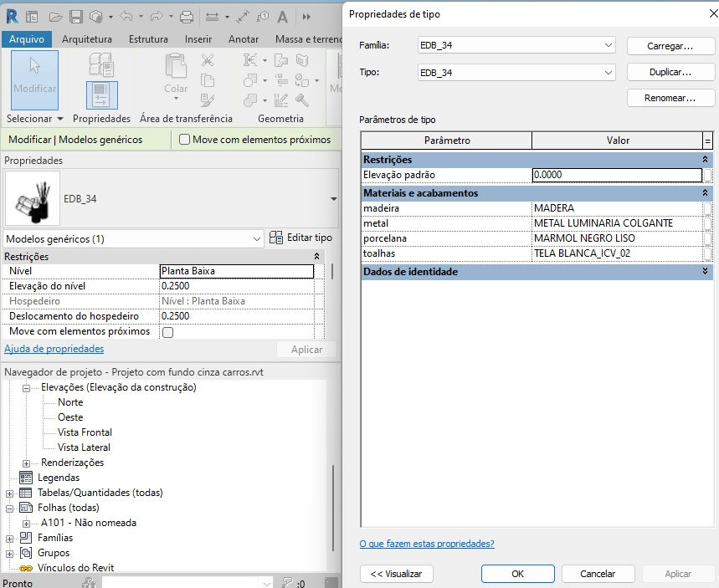719x588 pixels.
Task: Click the Cut to clipboard scissors icon
Action: 208,59
